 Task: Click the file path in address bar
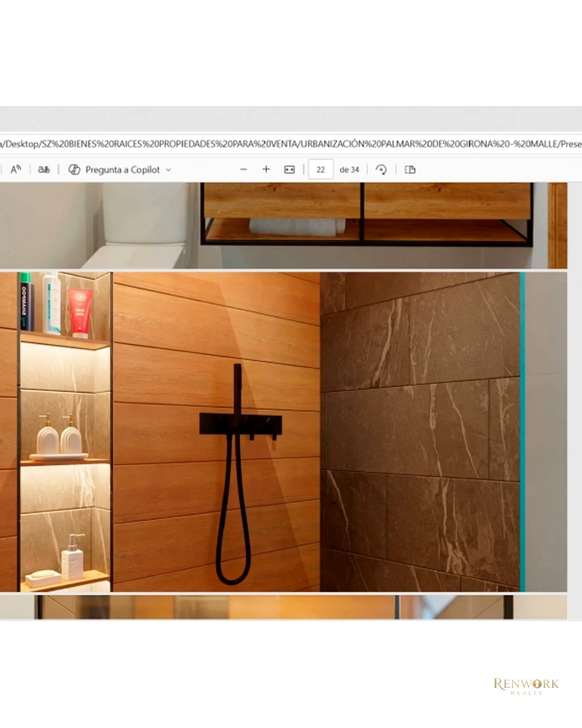291,144
